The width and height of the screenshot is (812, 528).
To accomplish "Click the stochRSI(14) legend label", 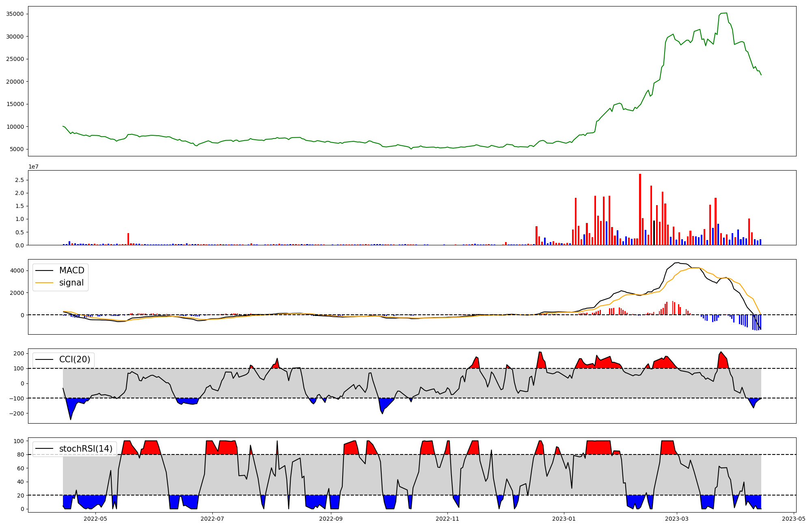I will (86, 449).
